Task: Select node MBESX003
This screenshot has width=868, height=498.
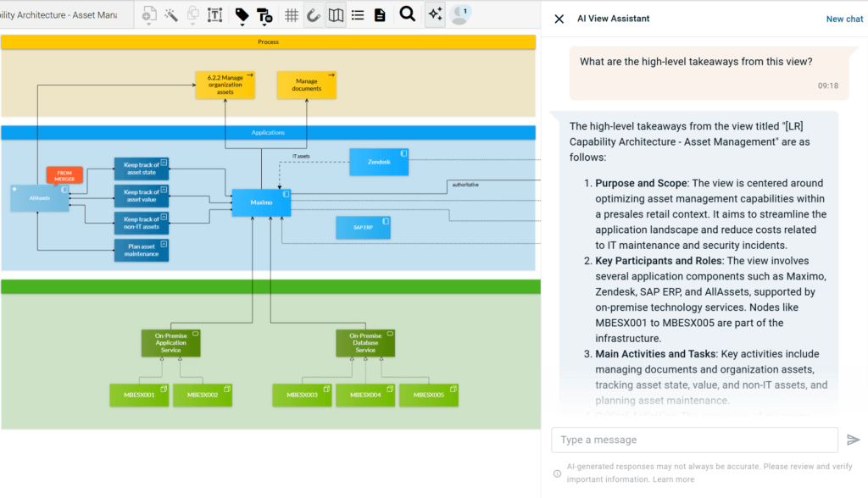Action: tap(302, 395)
